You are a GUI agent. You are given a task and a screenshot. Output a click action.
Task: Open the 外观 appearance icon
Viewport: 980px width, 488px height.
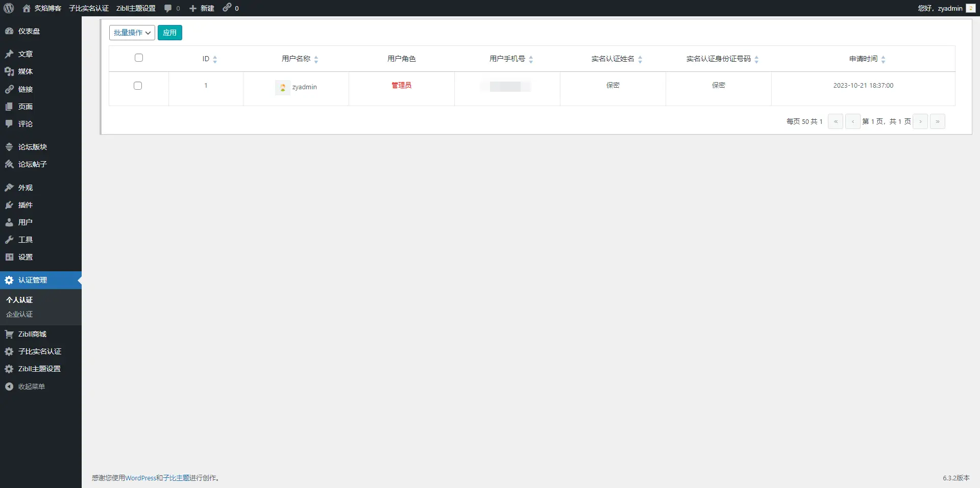click(9, 187)
